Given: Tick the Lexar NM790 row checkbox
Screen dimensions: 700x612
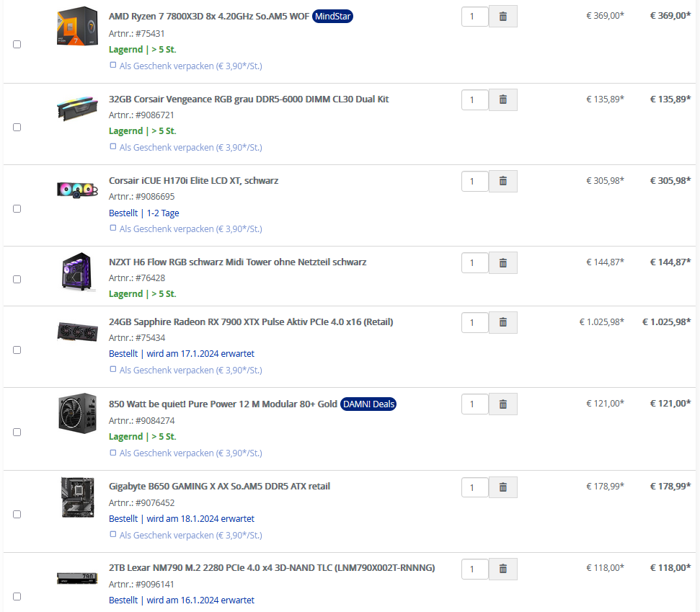Looking at the screenshot, I should click(17, 596).
